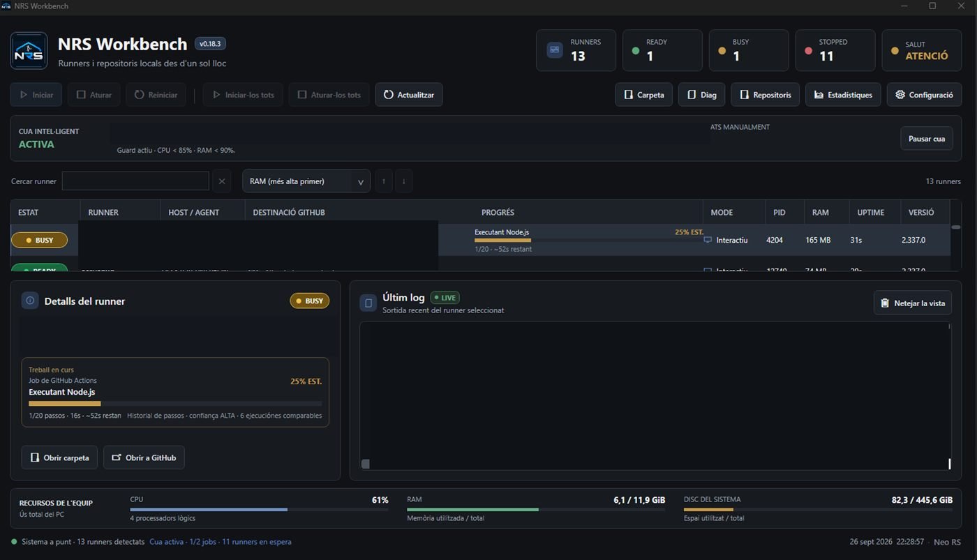Click the Reiniciar button
Viewport: 977px width, 560px height.
pyautogui.click(x=156, y=95)
